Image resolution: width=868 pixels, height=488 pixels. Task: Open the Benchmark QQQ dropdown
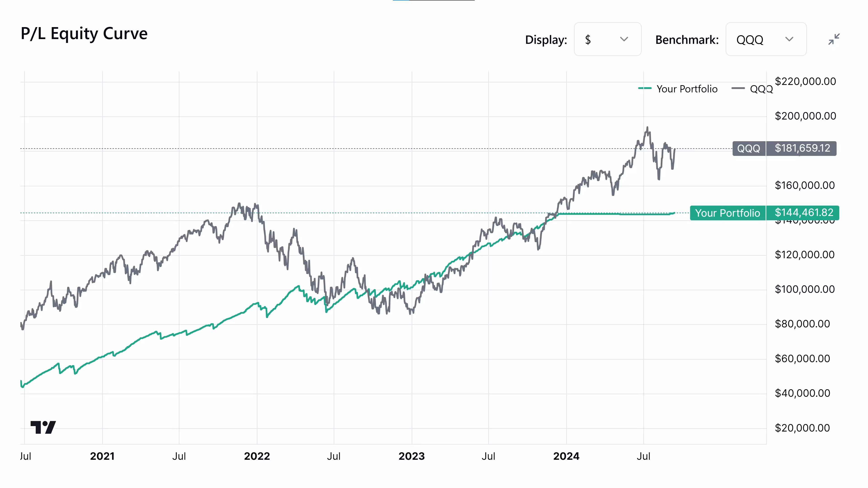pos(766,39)
